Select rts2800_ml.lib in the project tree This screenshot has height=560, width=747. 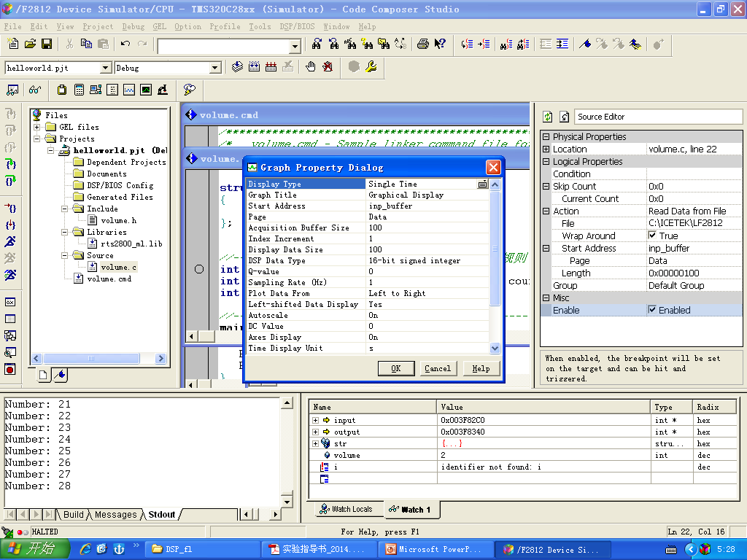coord(131,244)
